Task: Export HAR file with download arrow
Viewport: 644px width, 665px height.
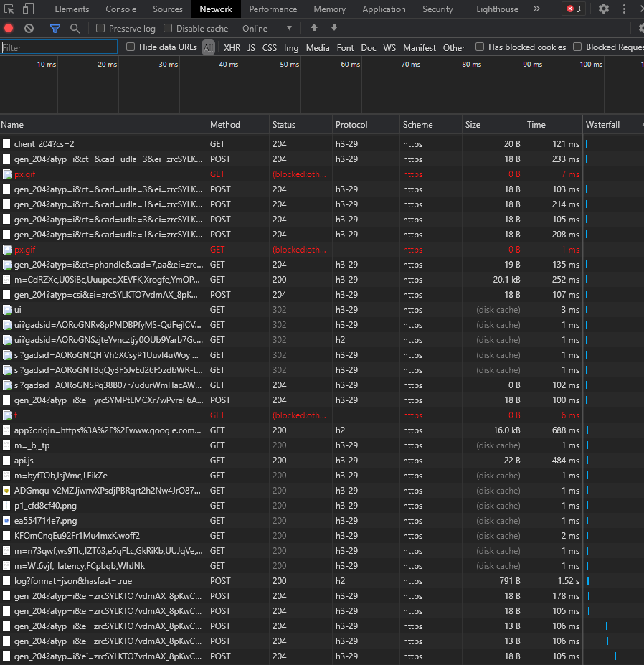Action: [334, 29]
